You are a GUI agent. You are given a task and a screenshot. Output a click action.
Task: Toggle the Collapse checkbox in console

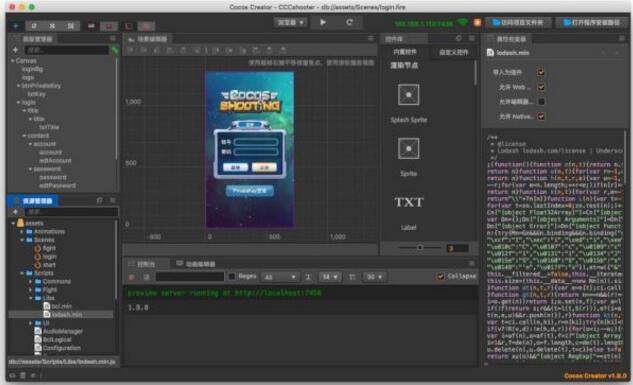click(440, 276)
